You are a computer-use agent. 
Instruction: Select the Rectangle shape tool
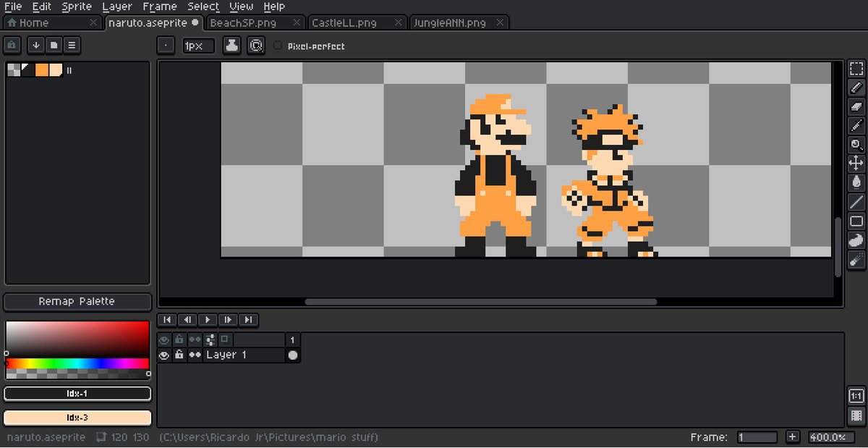[856, 221]
